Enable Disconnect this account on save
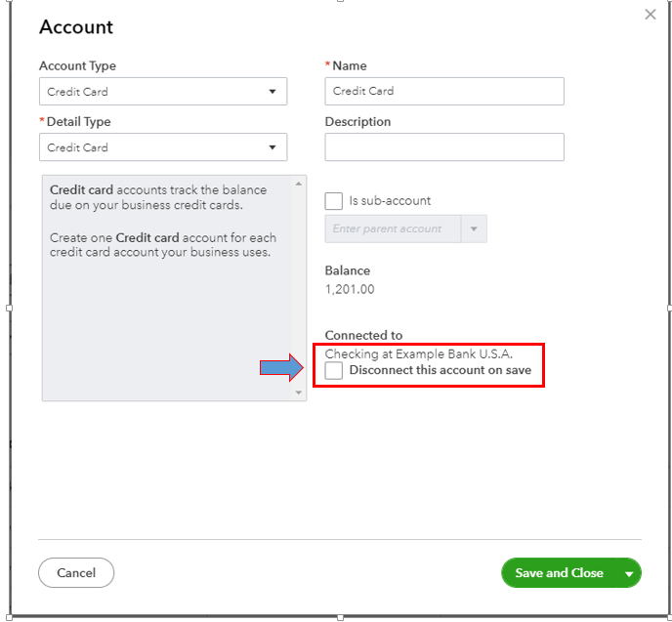 [334, 371]
